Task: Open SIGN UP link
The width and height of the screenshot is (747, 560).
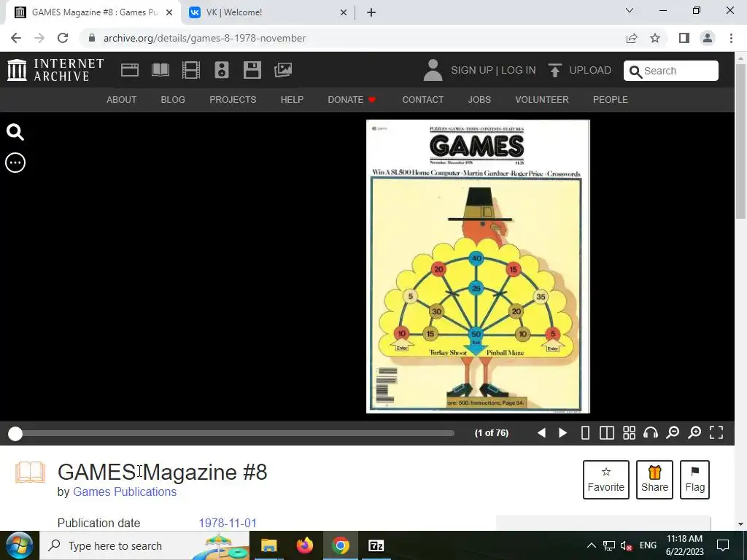Action: point(472,70)
